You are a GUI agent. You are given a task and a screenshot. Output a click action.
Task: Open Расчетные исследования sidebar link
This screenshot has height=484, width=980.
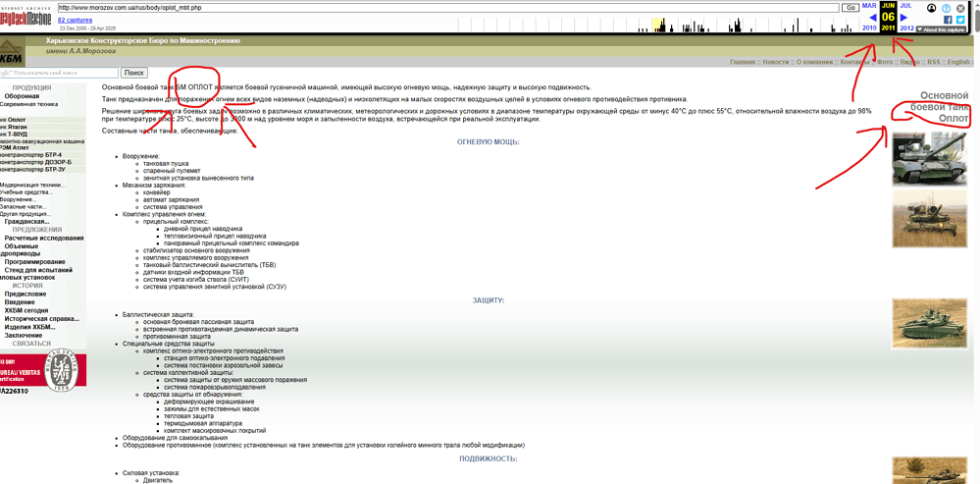[44, 239]
